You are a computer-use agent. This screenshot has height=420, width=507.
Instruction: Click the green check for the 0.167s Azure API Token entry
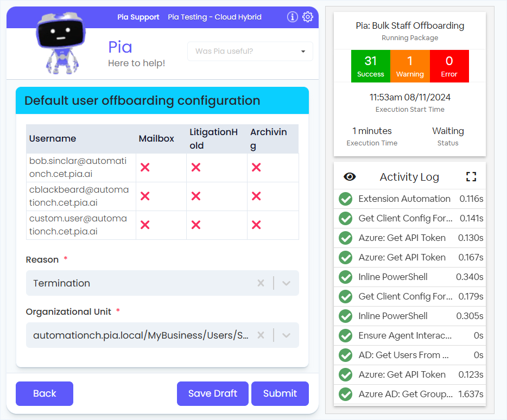pos(346,257)
